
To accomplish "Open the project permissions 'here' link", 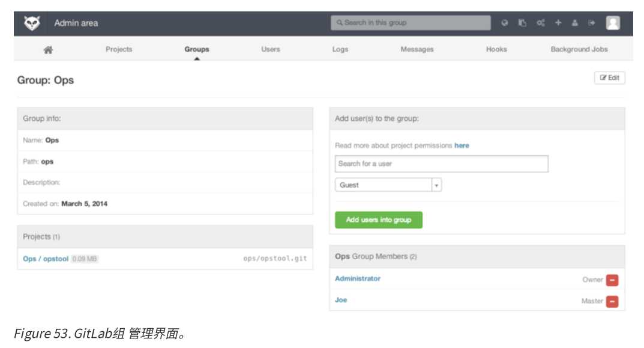I will click(x=462, y=145).
